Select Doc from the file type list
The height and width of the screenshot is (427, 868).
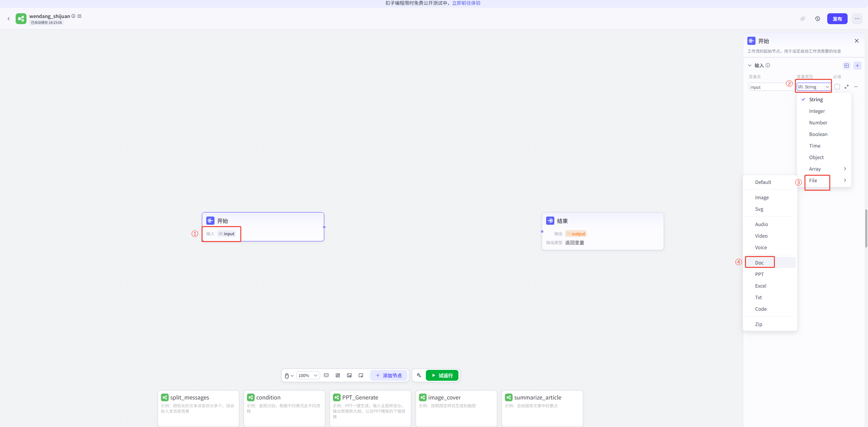coord(760,262)
